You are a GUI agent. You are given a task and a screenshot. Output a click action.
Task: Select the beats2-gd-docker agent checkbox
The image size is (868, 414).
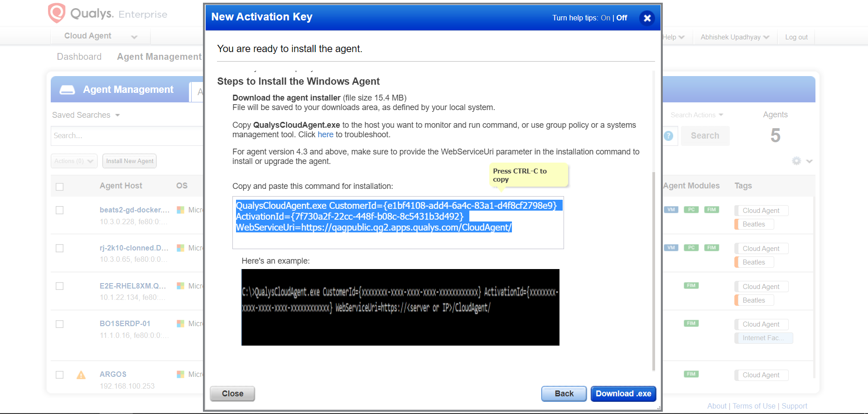[59, 210]
